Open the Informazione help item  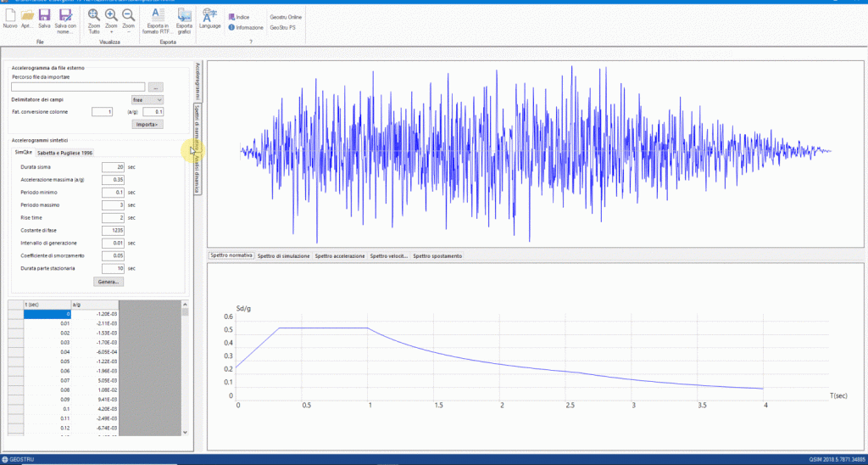pos(244,27)
